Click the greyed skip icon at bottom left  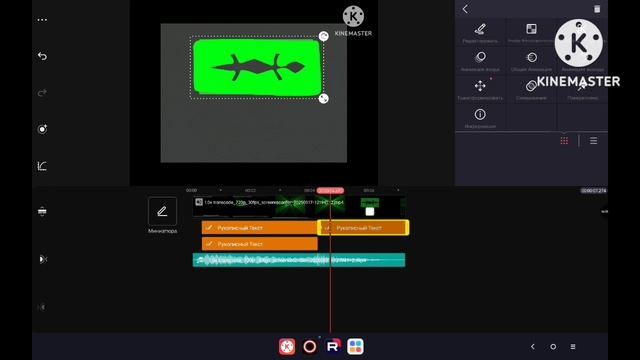(41, 307)
